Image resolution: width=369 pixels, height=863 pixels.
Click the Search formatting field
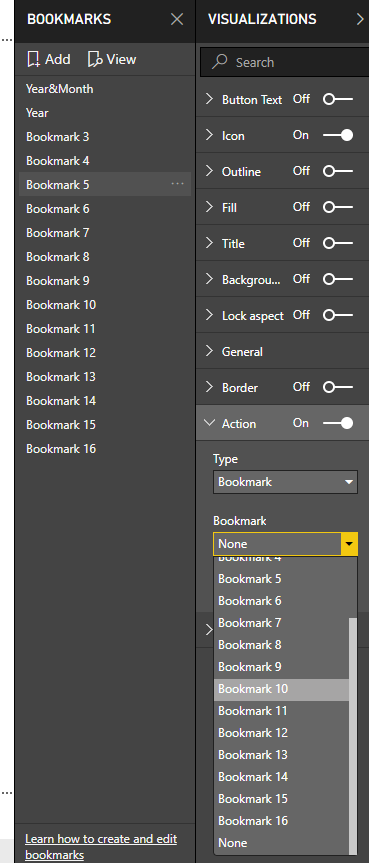(284, 62)
